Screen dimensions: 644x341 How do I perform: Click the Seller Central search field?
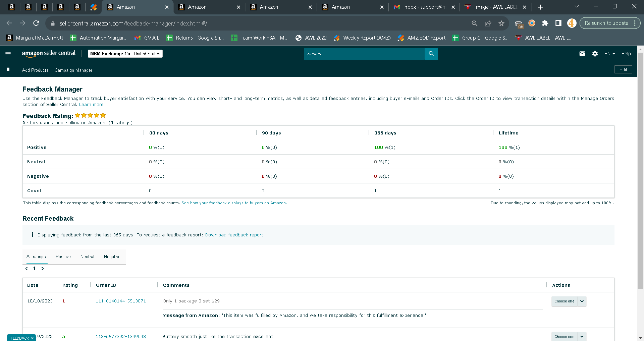click(x=364, y=54)
